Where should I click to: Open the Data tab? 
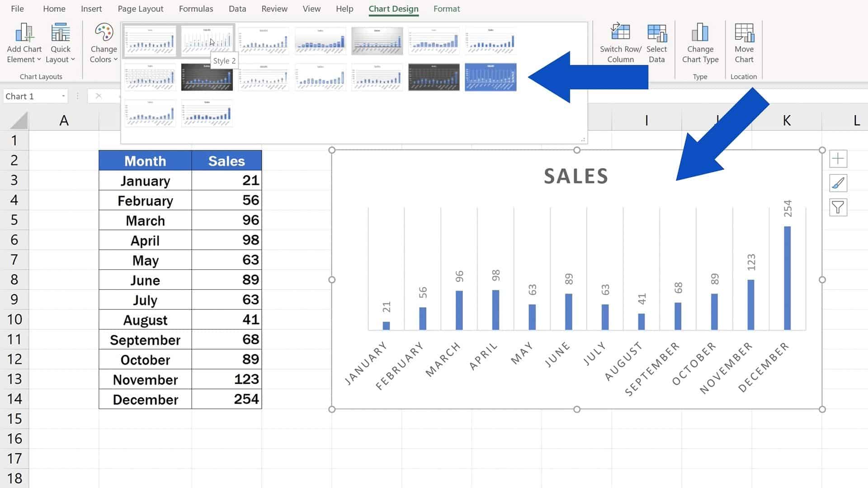pyautogui.click(x=237, y=9)
